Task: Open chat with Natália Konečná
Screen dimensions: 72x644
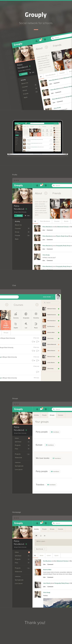Action: point(51,315)
